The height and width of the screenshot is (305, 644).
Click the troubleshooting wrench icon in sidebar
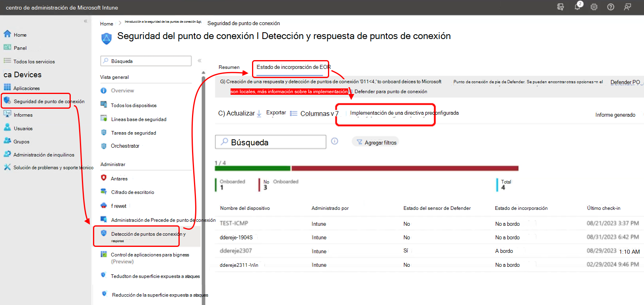point(7,167)
